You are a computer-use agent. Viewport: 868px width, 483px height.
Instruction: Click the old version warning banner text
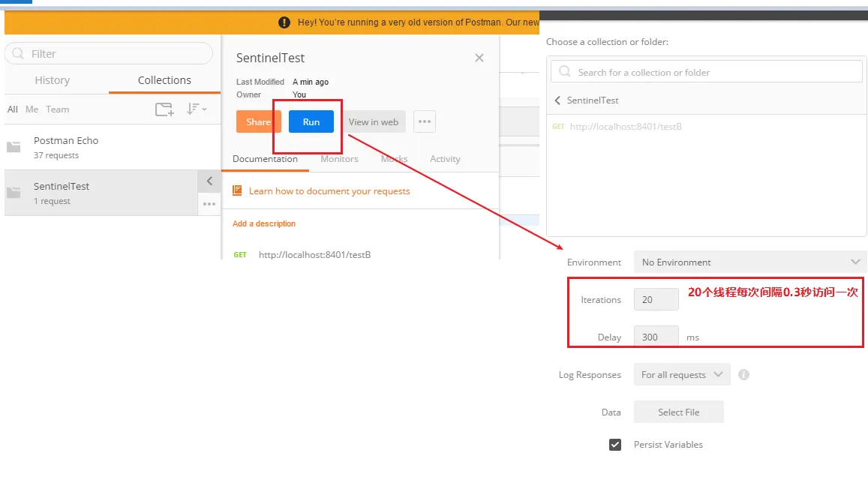click(418, 22)
